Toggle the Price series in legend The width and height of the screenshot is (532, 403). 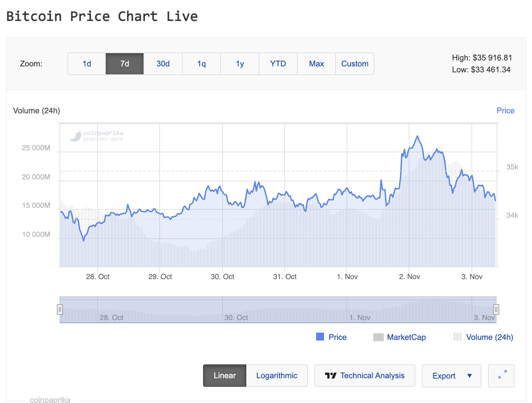337,337
